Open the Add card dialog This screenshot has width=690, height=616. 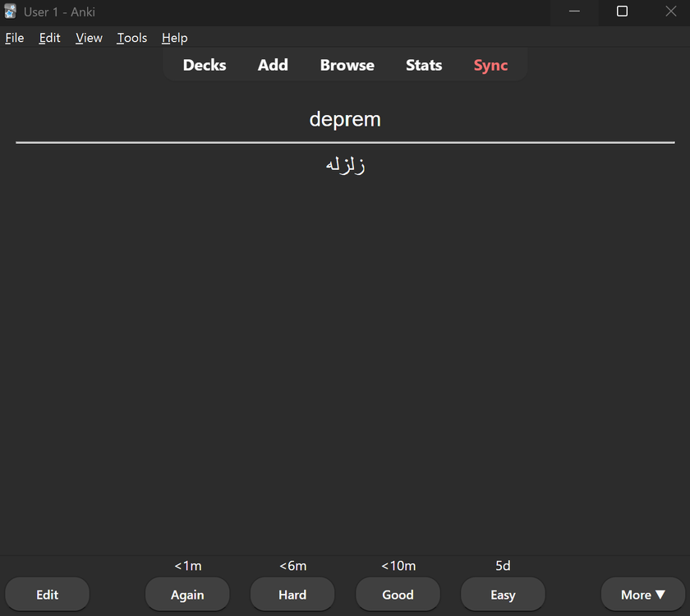pyautogui.click(x=273, y=65)
